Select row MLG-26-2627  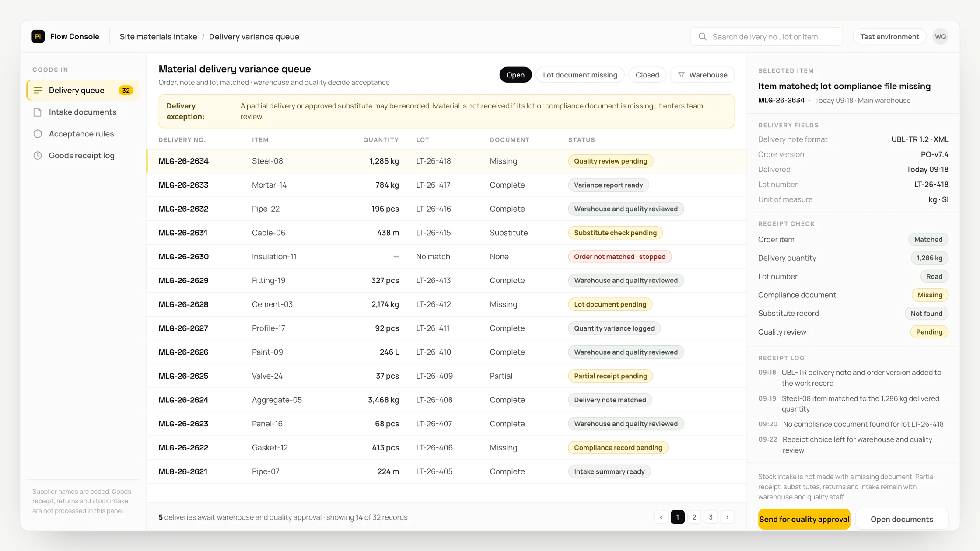[446, 328]
